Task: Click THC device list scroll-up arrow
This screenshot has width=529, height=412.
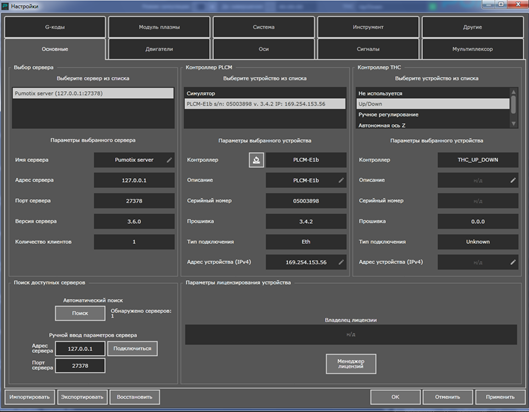Action: tap(513, 92)
